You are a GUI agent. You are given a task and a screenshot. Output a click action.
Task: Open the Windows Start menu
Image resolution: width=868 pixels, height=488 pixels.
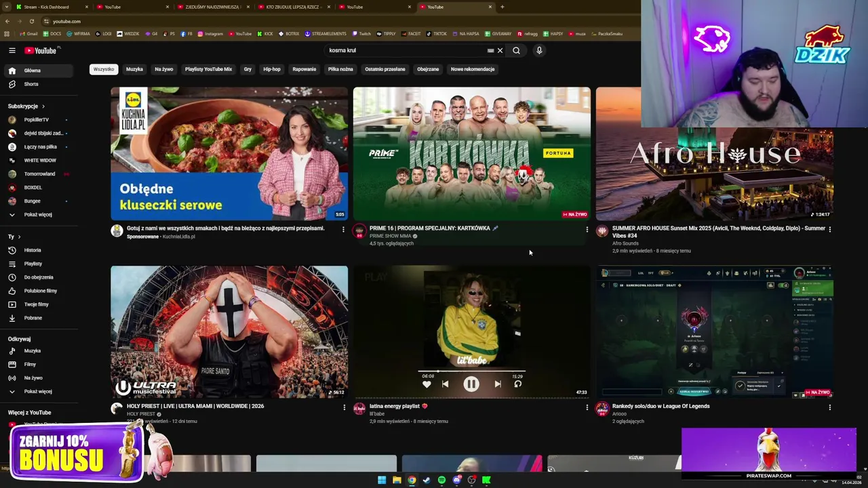(x=382, y=480)
